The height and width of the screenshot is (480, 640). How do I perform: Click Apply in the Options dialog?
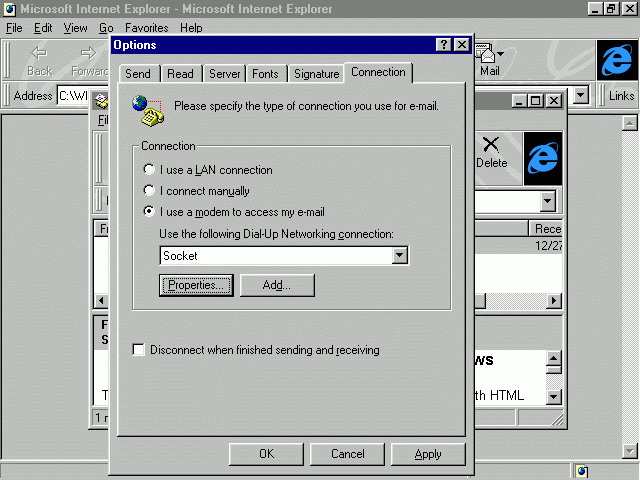click(428, 454)
